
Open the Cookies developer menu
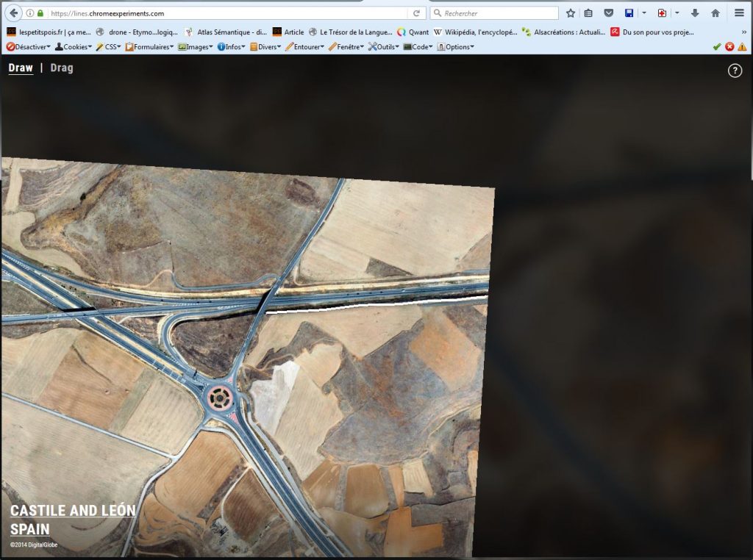point(74,46)
